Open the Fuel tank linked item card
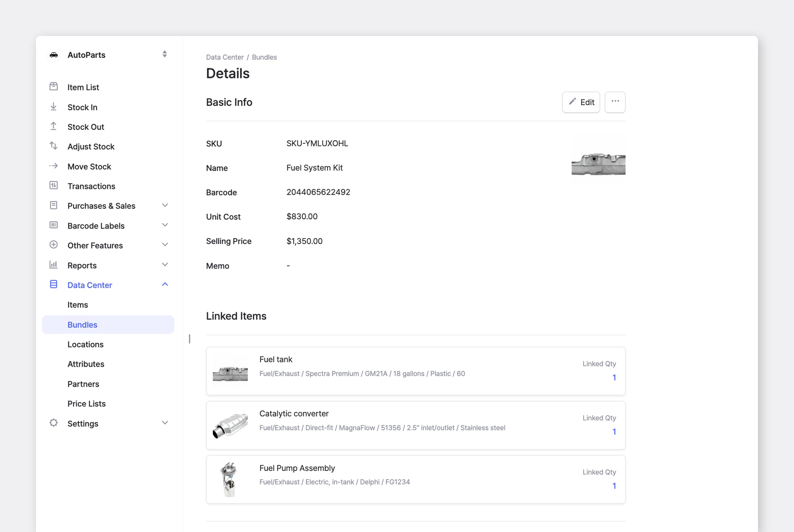This screenshot has width=794, height=532. tap(416, 371)
